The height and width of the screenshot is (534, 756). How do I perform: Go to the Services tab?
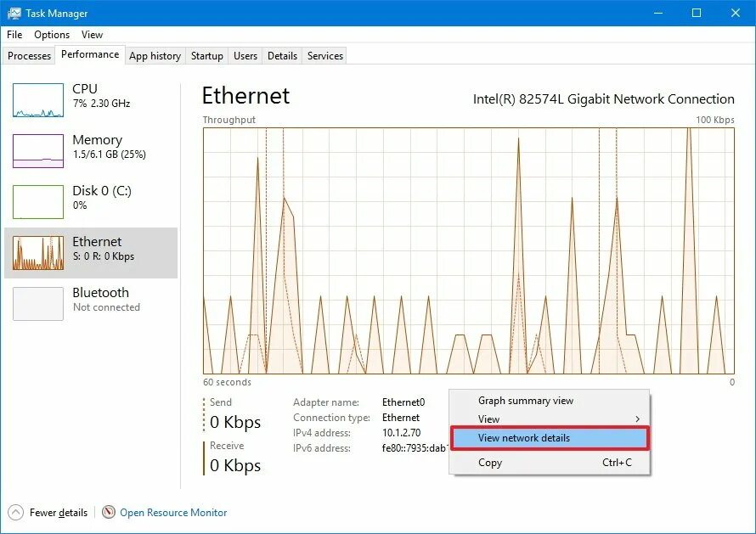click(x=325, y=56)
